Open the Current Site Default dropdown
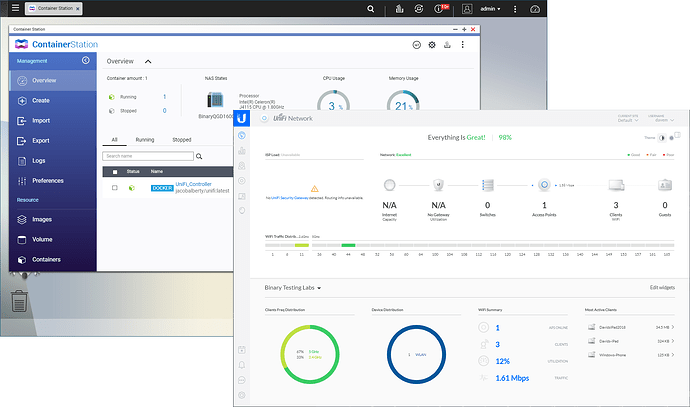The image size is (690, 407). click(x=628, y=120)
